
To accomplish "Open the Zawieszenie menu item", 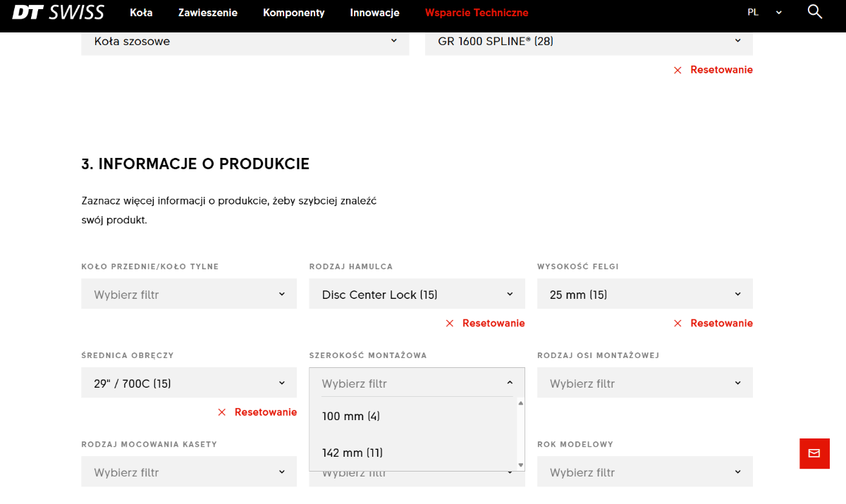I will [207, 13].
